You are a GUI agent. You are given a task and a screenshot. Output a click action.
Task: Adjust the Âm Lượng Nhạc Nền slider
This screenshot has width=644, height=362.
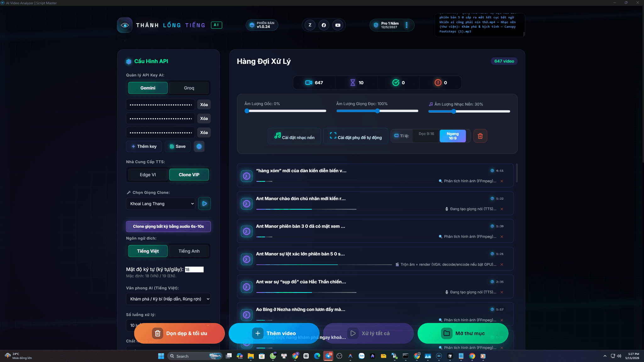point(469,111)
